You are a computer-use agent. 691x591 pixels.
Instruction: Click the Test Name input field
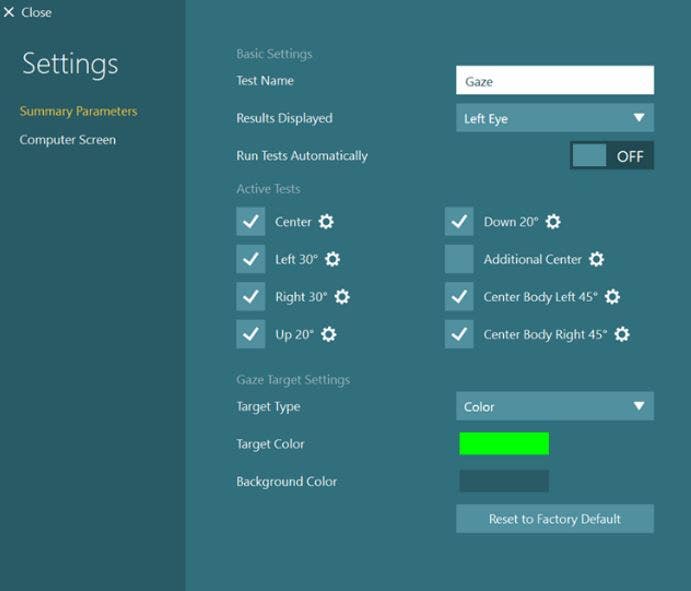click(555, 80)
